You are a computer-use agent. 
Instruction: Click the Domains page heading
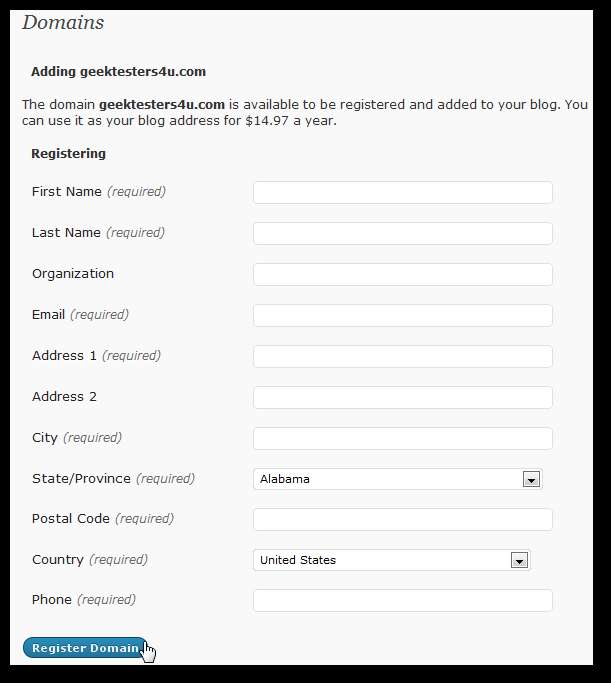click(63, 22)
